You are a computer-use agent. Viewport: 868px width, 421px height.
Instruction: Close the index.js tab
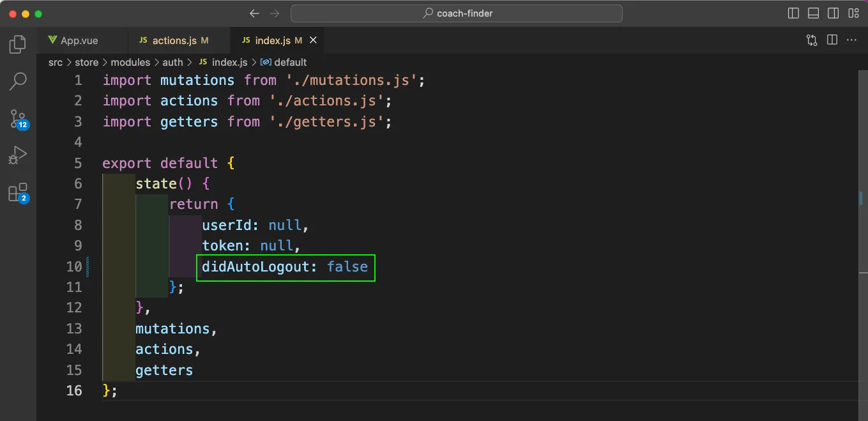click(313, 40)
